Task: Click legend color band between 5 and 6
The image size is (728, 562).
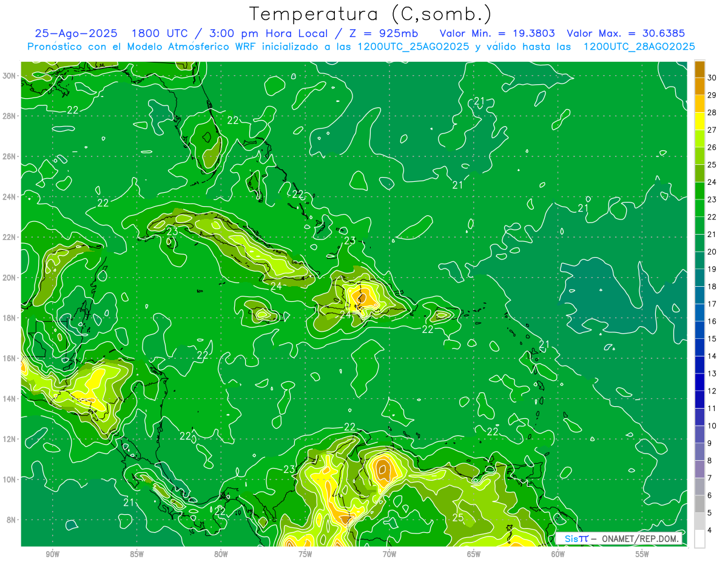Action: 699,504
